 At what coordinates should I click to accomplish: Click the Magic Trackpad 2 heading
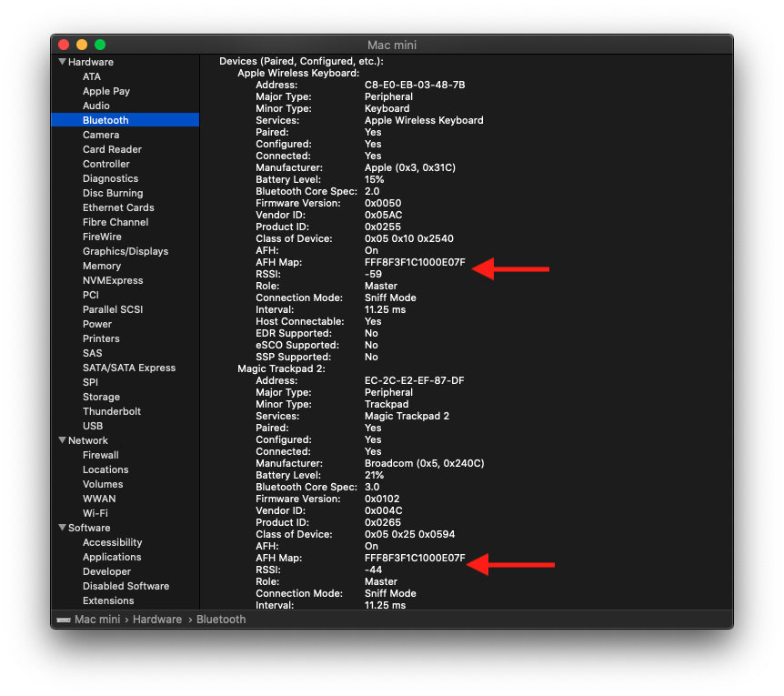coord(282,368)
